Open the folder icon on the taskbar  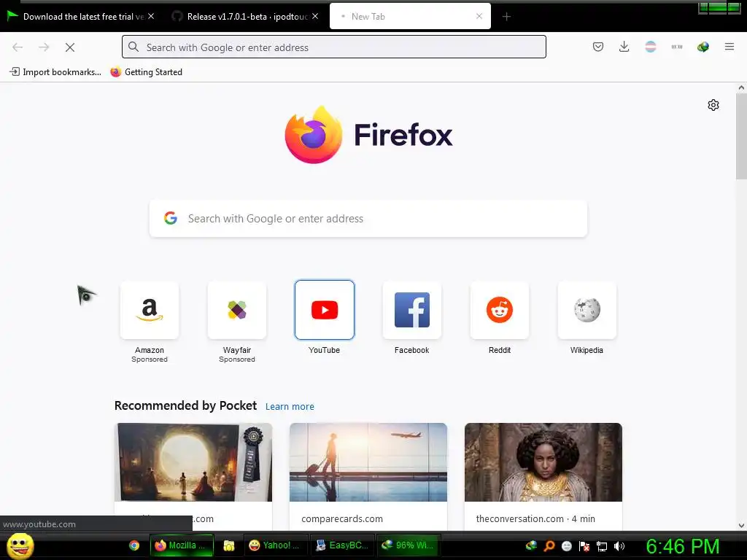[229, 545]
